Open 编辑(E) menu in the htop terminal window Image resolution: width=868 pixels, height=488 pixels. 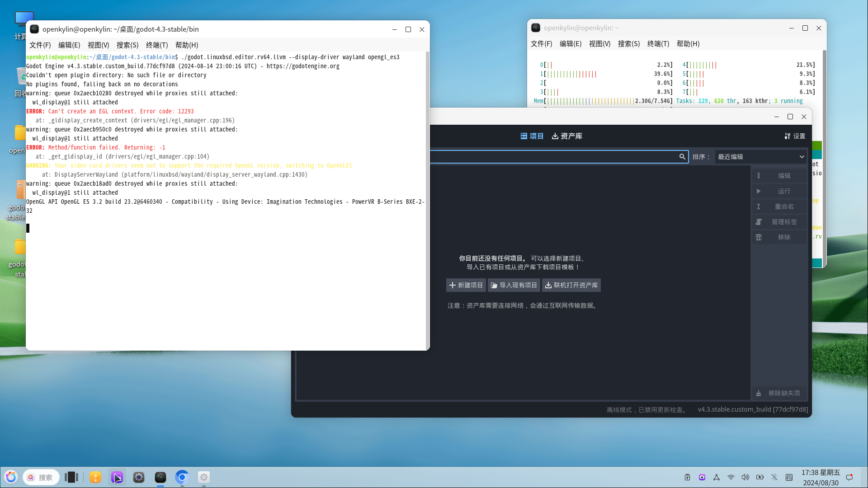point(571,44)
